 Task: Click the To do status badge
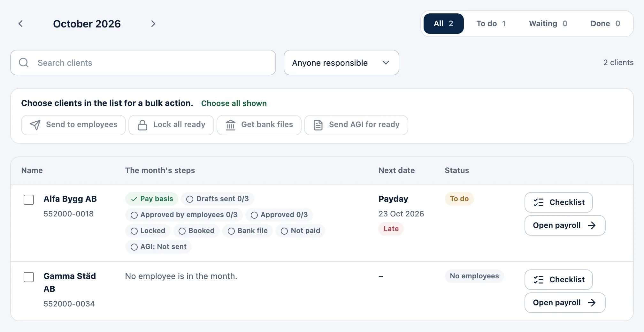click(x=459, y=199)
